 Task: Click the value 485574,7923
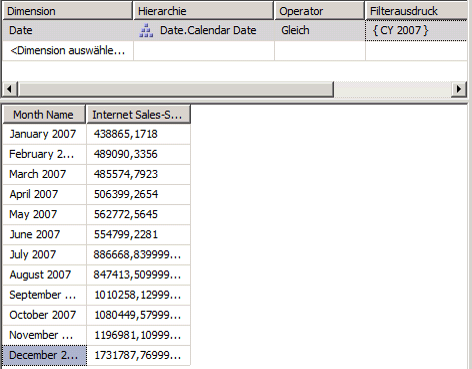click(138, 174)
